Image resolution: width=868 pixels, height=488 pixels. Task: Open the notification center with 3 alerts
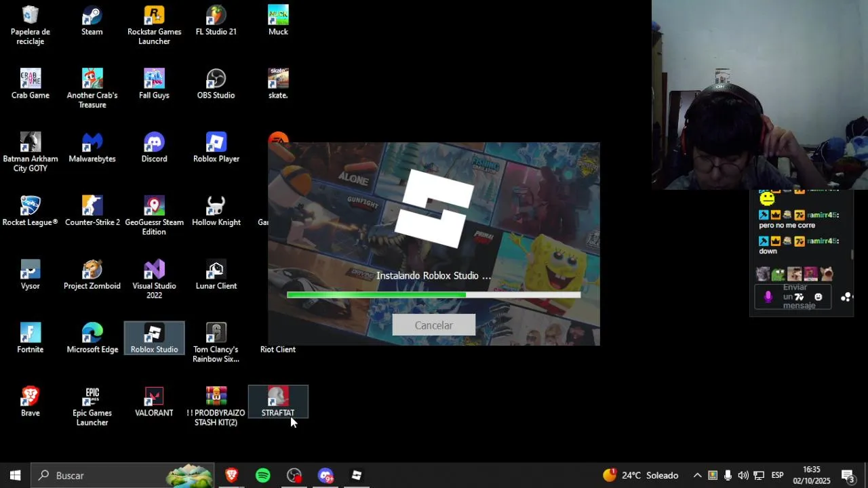(848, 475)
